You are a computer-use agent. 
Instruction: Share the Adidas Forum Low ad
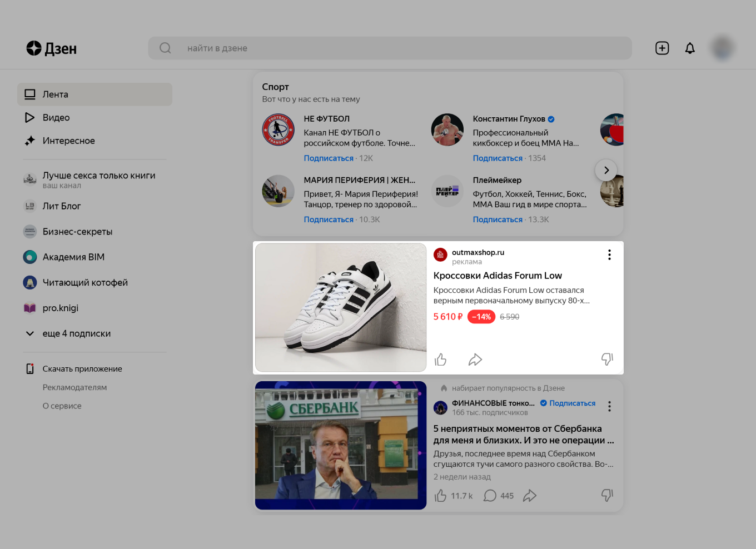(x=475, y=360)
